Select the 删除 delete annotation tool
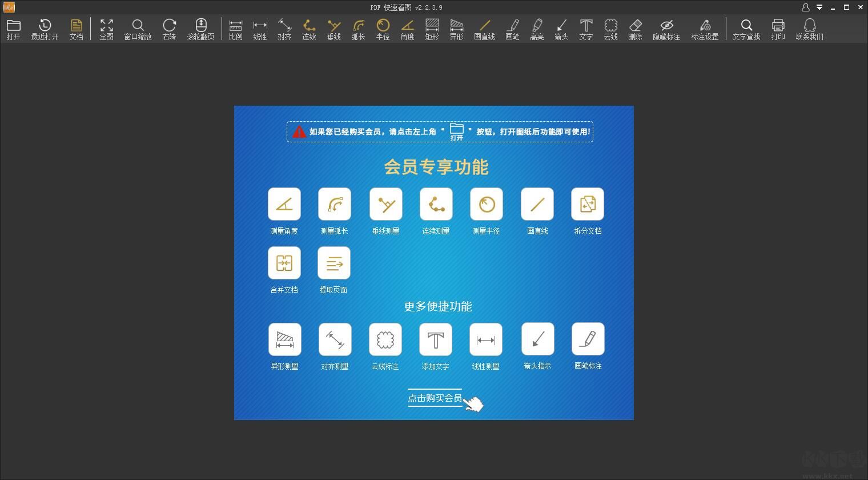868x480 pixels. [x=635, y=29]
